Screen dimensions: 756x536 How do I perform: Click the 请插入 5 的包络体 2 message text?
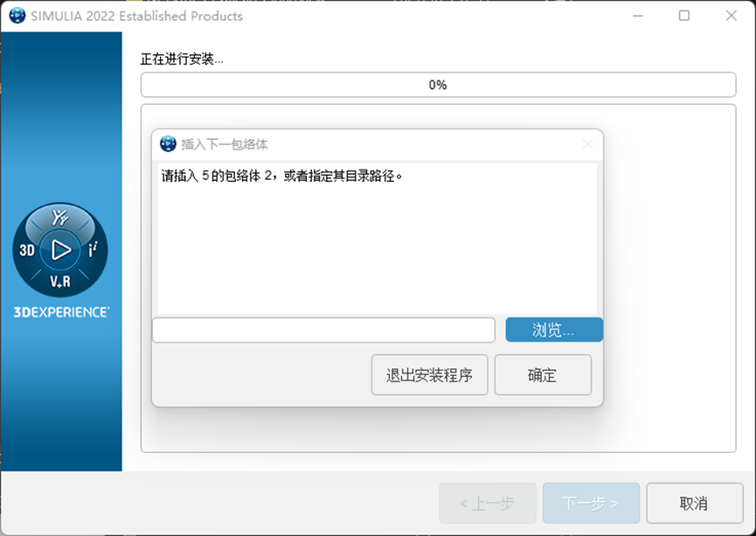tap(282, 176)
